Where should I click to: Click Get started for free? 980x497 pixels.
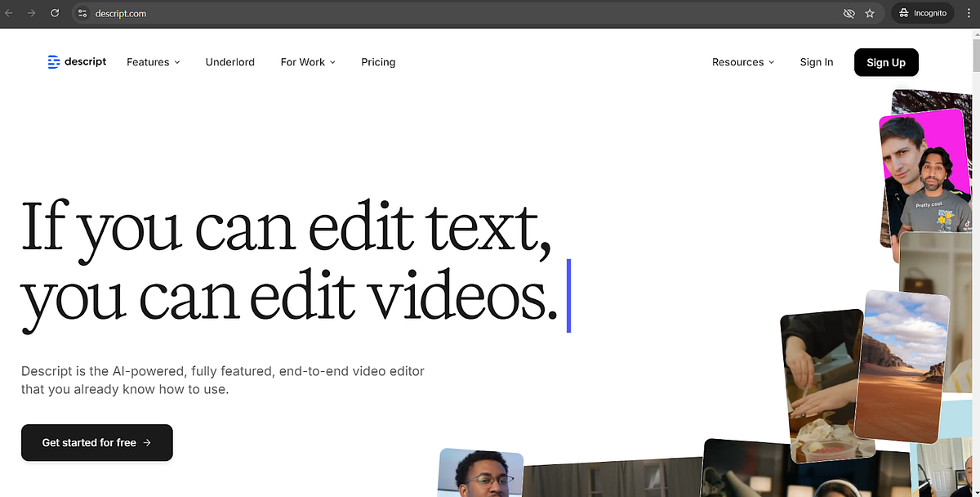point(96,442)
